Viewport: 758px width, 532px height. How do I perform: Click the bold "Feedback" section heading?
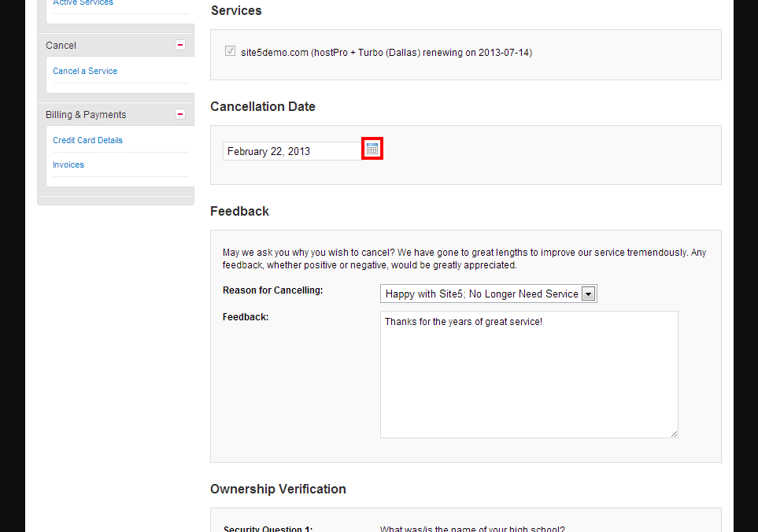239,211
